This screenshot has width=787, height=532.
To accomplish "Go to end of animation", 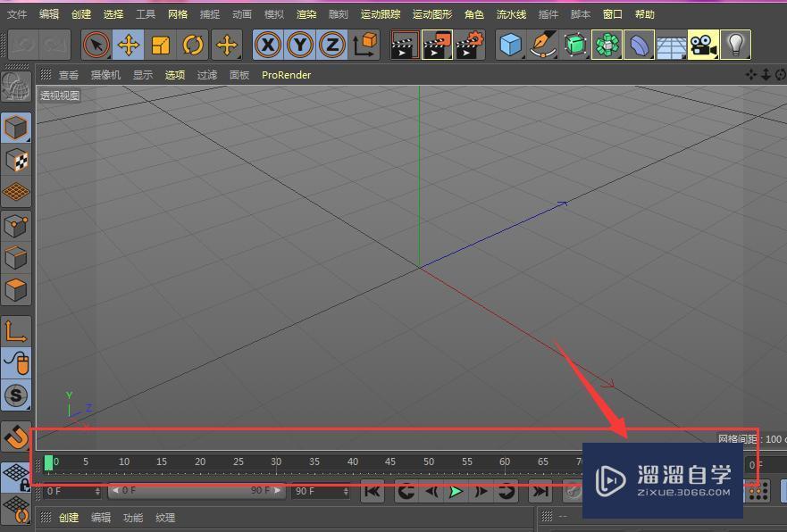I will 540,491.
